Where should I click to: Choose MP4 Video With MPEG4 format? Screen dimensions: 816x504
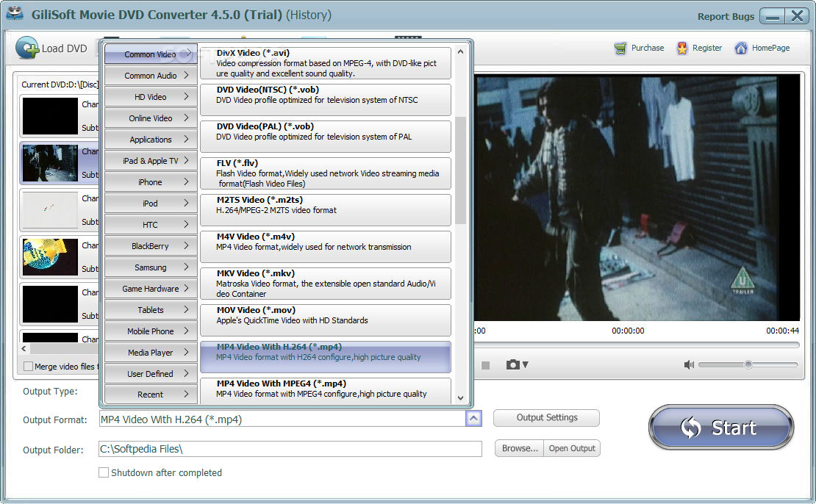(326, 391)
